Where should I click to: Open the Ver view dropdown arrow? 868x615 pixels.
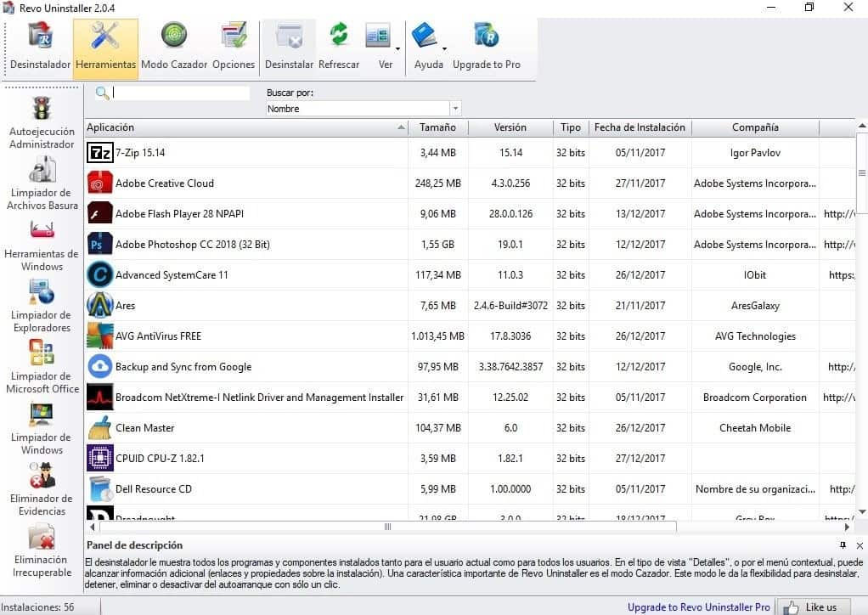tap(397, 48)
